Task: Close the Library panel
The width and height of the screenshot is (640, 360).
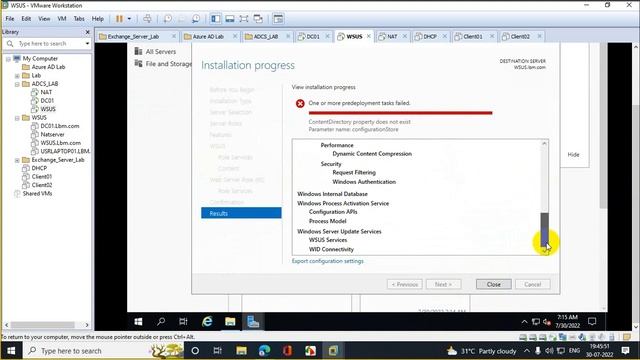Action: (87, 32)
